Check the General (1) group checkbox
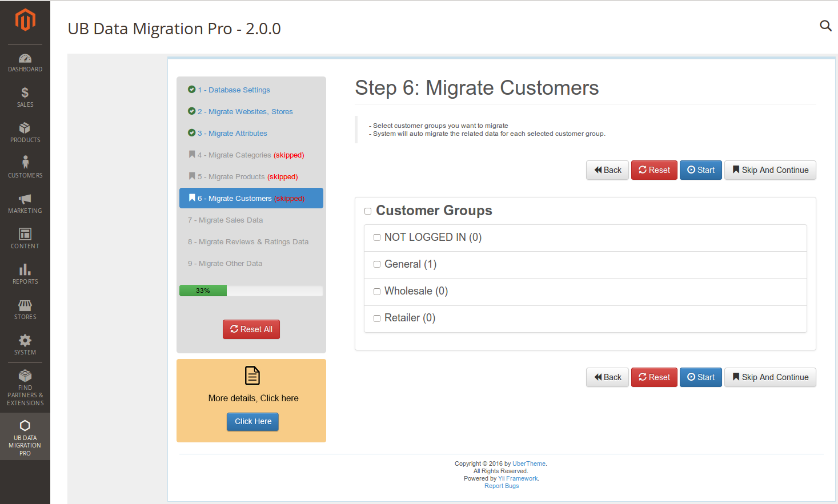Screen dimensions: 838x504 click(x=377, y=264)
